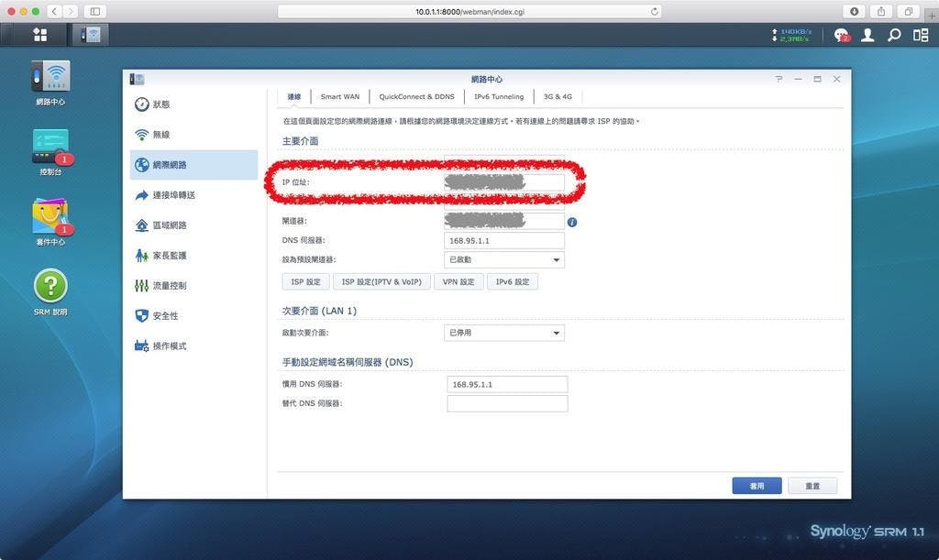Click the 套用 apply button
The image size is (939, 560).
coord(757,486)
